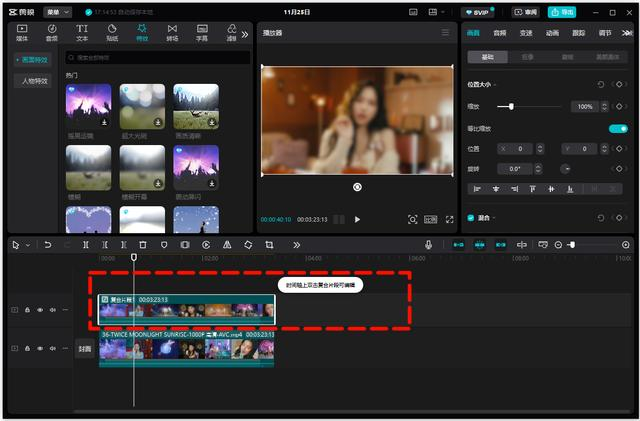640x421 pixels.
Task: Play the video in preview player
Action: point(357,219)
